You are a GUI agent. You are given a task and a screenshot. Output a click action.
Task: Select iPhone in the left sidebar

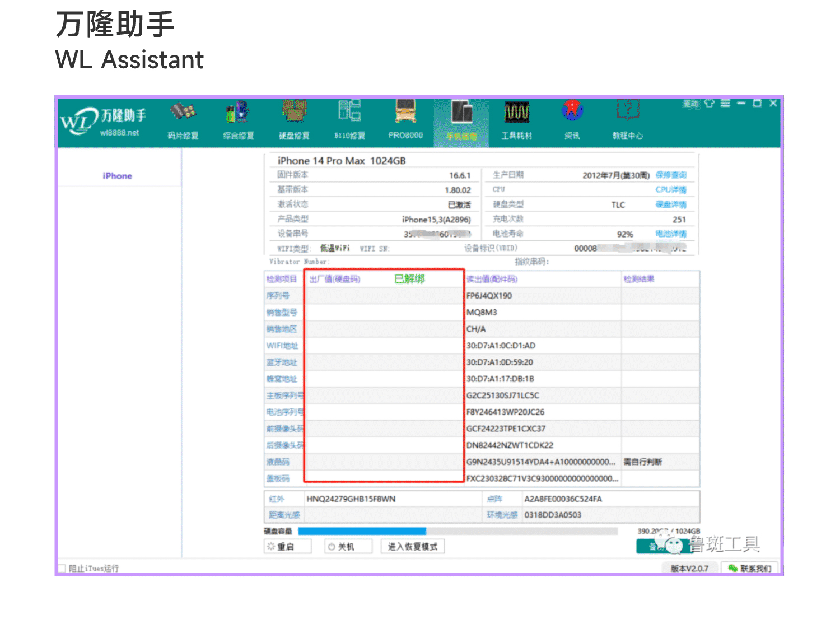click(x=118, y=176)
